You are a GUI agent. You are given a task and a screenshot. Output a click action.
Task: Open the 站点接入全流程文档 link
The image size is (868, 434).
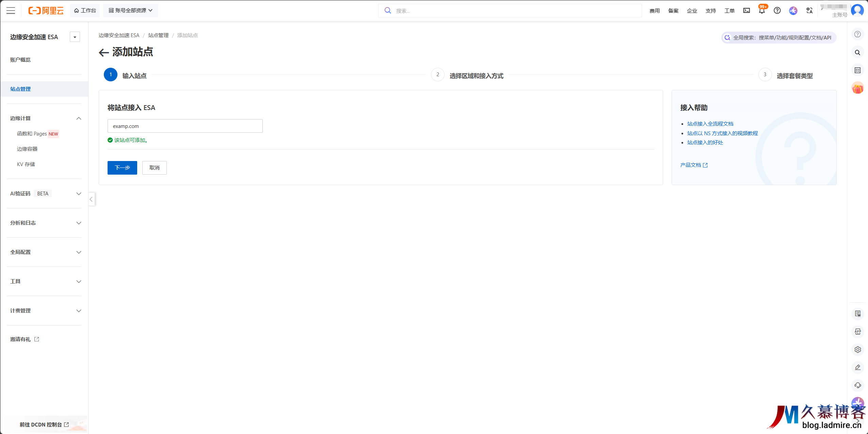pyautogui.click(x=710, y=124)
